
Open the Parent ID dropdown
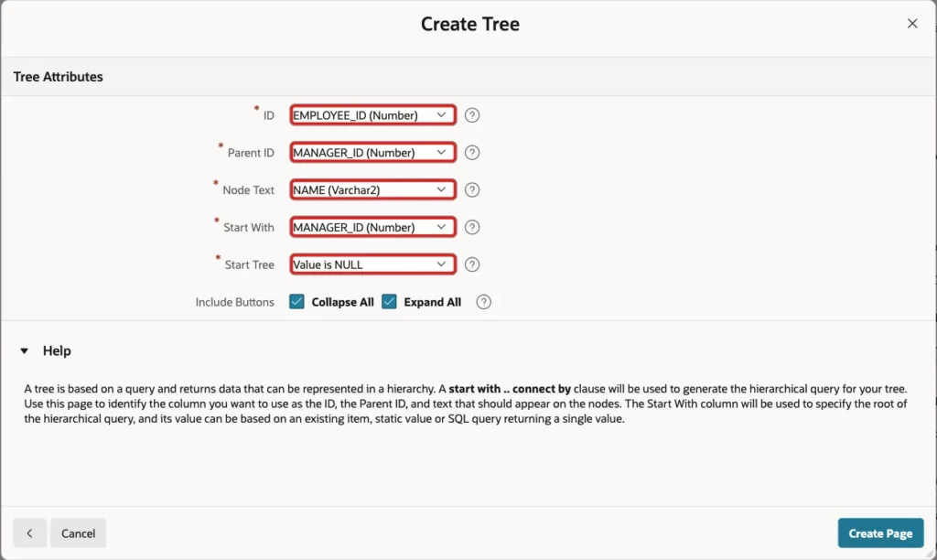tap(373, 153)
